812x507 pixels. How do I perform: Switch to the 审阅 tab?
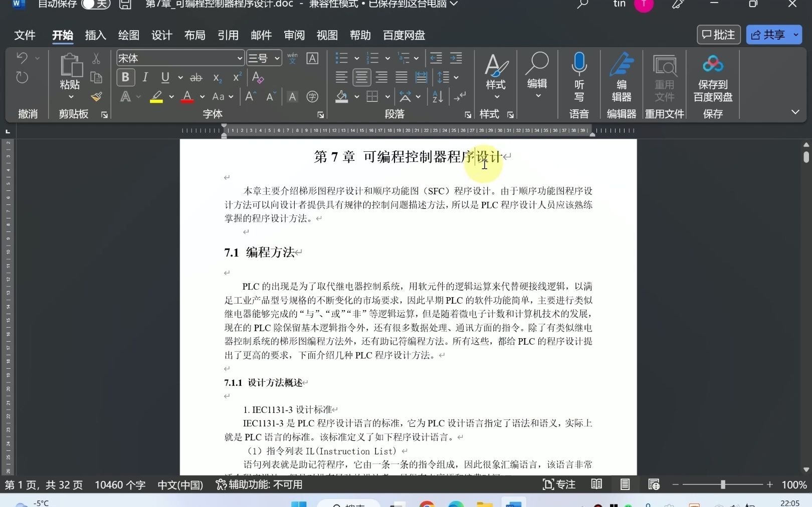click(294, 35)
